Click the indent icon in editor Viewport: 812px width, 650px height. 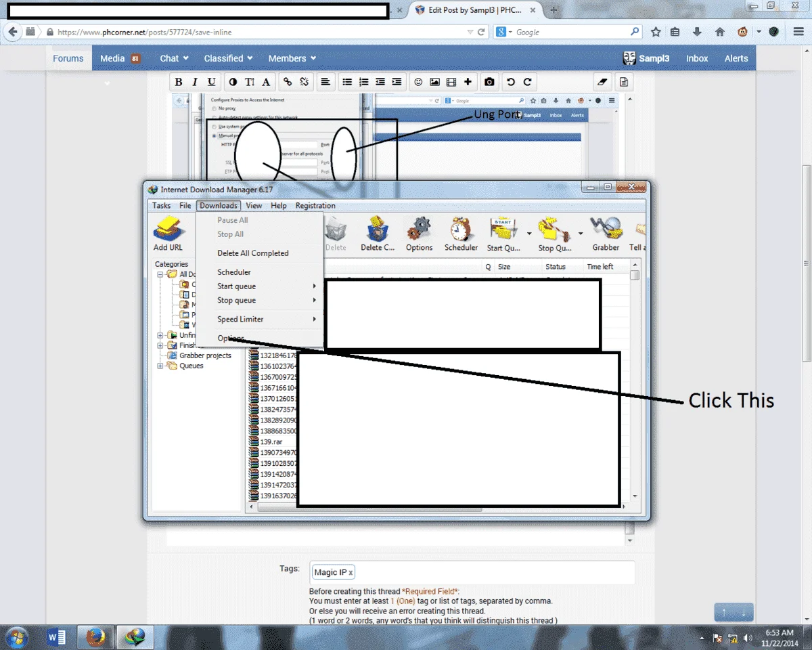pos(397,82)
